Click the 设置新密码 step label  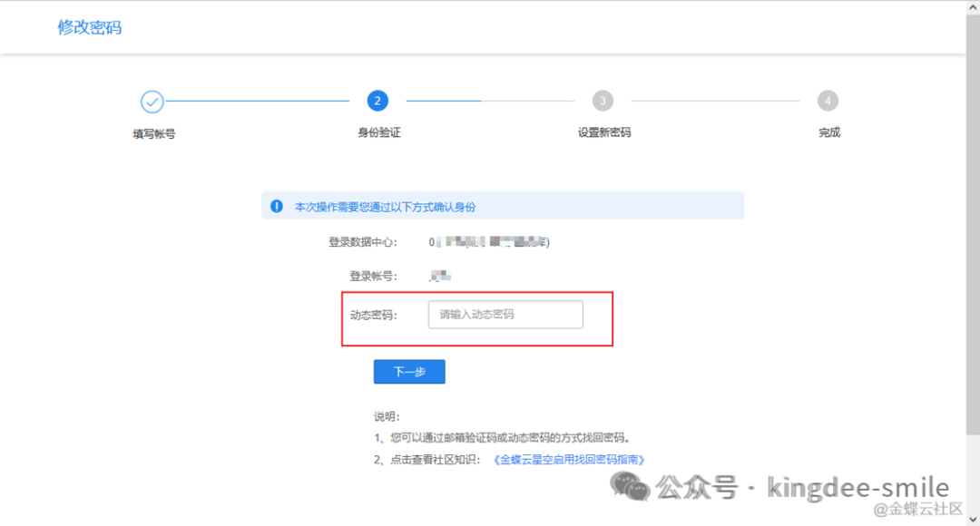click(603, 132)
